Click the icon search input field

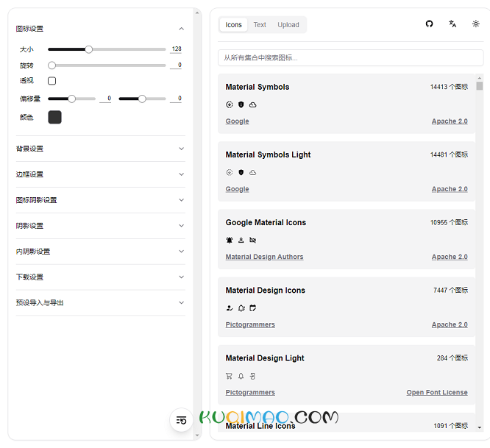pyautogui.click(x=351, y=58)
